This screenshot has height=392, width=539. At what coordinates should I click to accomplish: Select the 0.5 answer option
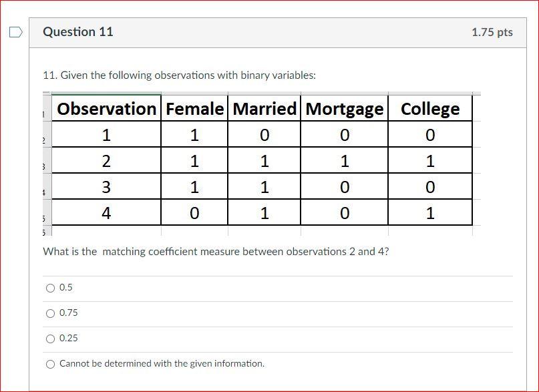point(50,287)
